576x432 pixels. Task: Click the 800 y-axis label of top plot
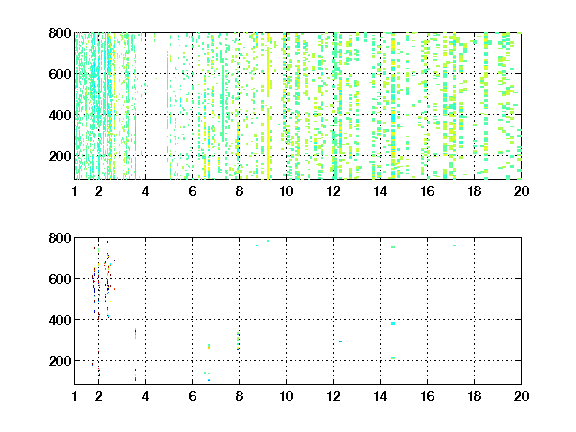pyautogui.click(x=60, y=33)
